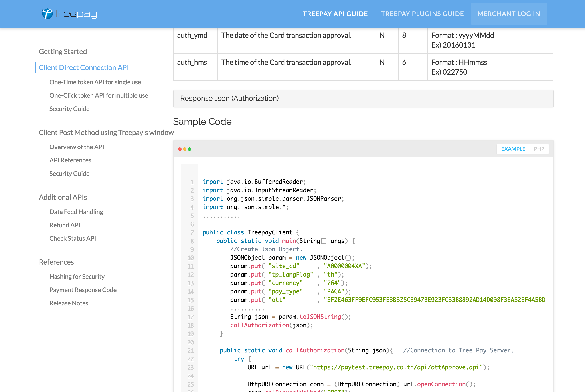
Task: Open the Check Status API page
Action: point(73,238)
